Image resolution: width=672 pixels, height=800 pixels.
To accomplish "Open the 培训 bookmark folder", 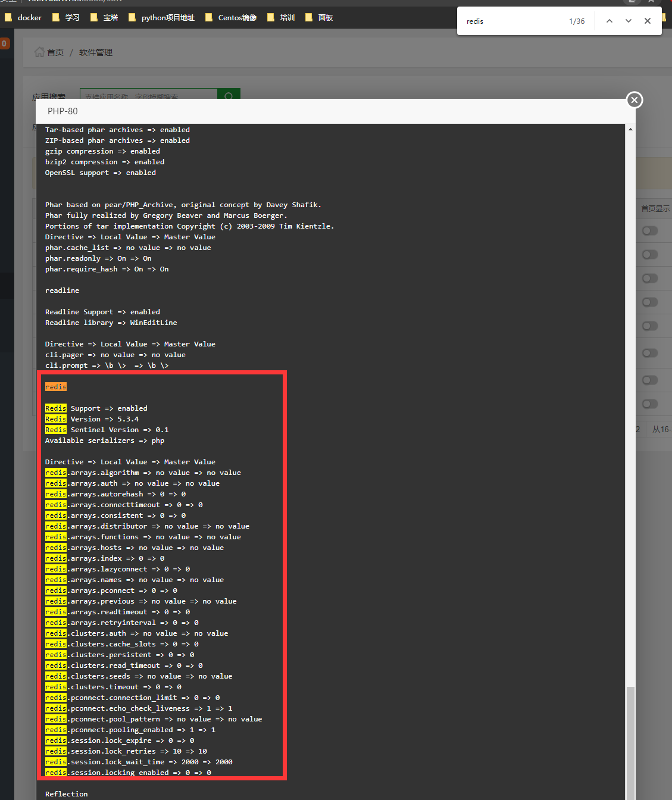I will point(281,18).
